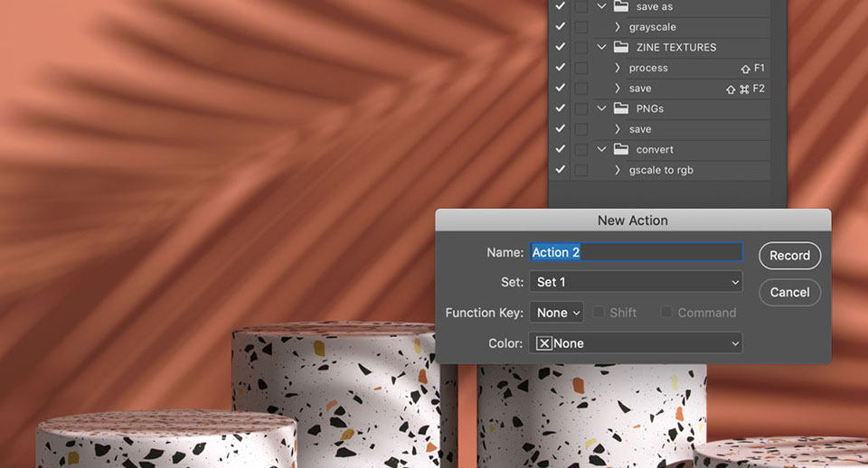
Task: Click the folder icon of convert set
Action: click(621, 149)
